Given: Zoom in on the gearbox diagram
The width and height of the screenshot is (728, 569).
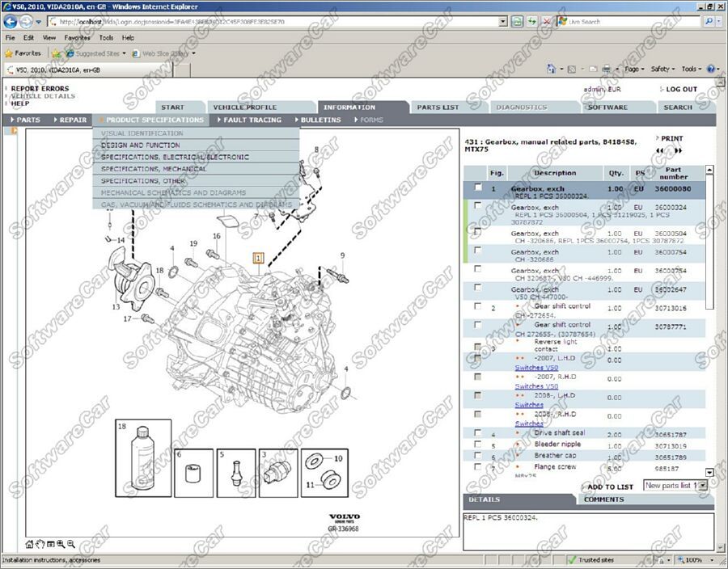Looking at the screenshot, I should pos(61,545).
